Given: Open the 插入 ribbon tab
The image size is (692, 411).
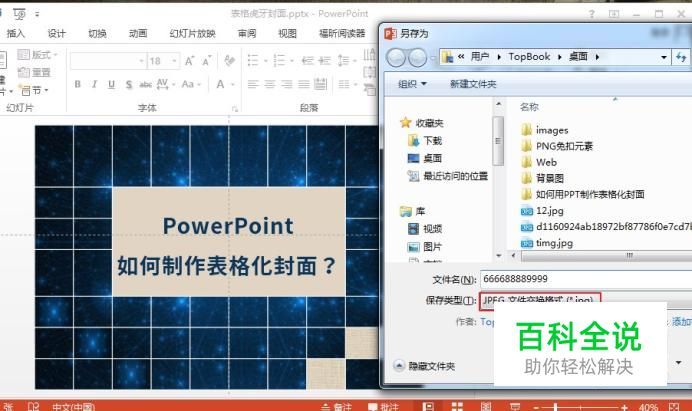Looking at the screenshot, I should [x=16, y=34].
